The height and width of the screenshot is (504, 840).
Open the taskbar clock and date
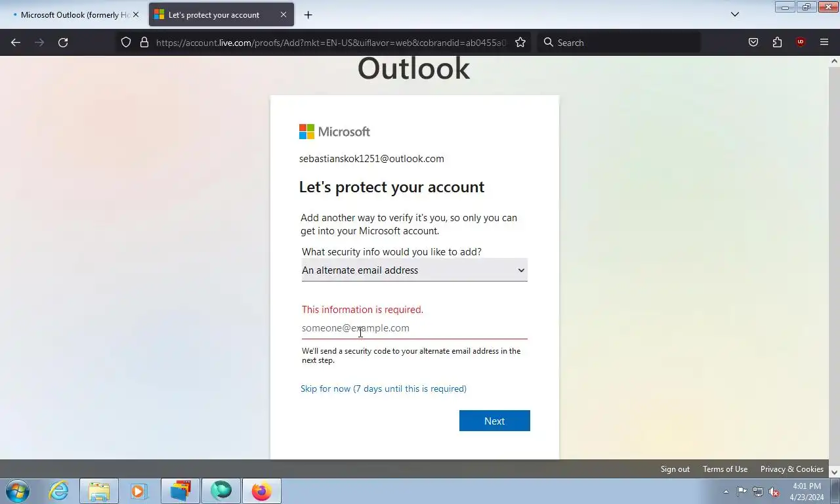point(807,492)
